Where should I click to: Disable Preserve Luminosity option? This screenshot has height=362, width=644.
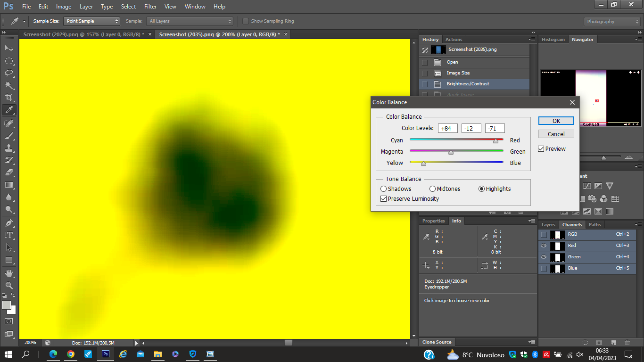384,199
